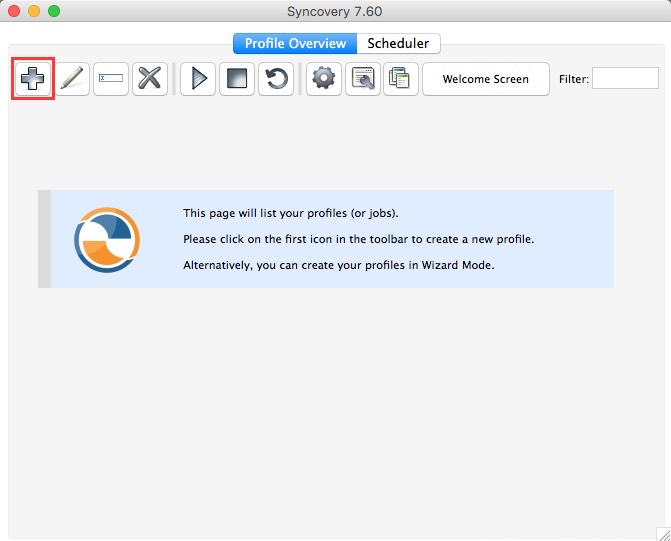Maximize window using green button
671x541 pixels.
coord(54,11)
